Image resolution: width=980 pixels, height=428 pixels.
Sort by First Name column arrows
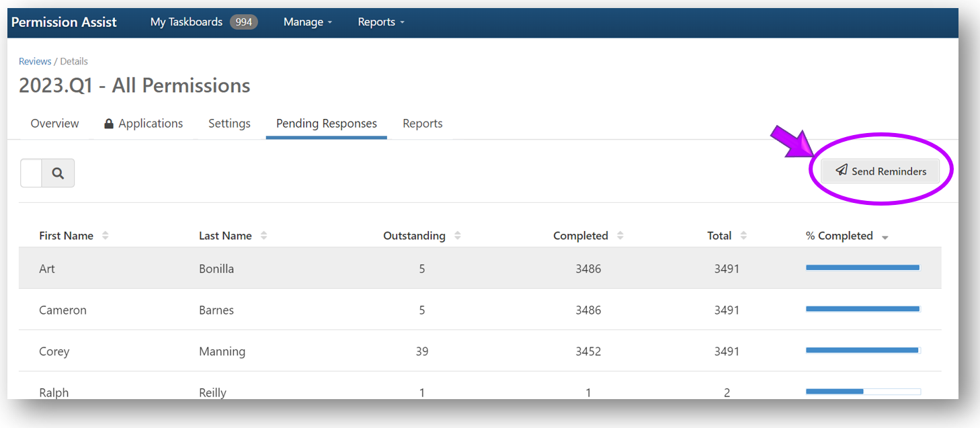(106, 236)
